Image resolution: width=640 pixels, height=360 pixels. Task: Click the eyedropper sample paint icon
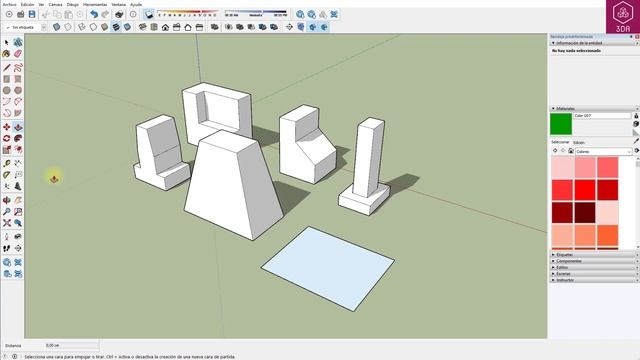tap(636, 141)
